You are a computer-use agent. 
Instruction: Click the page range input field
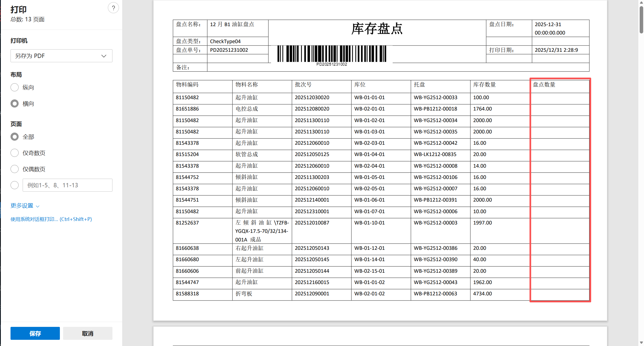67,185
